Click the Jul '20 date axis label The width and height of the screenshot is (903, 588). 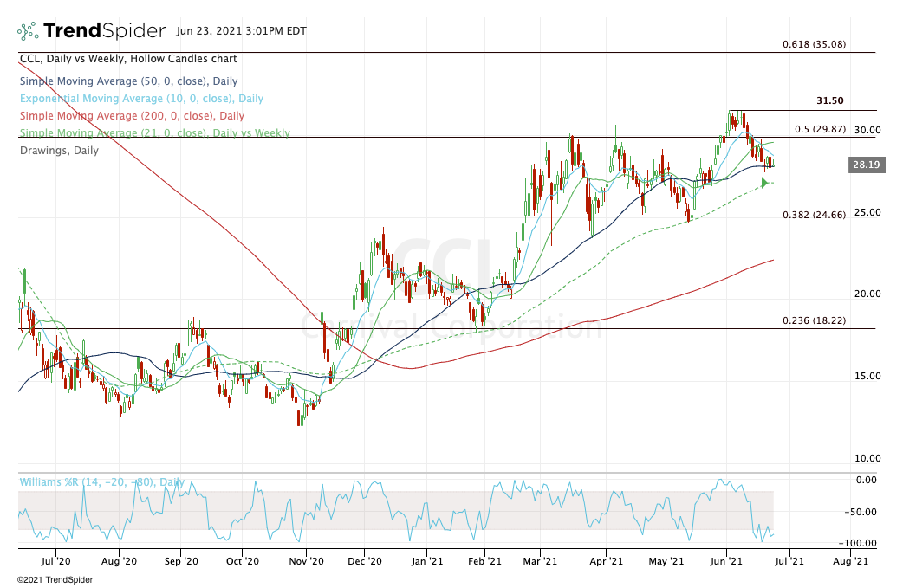tap(55, 561)
